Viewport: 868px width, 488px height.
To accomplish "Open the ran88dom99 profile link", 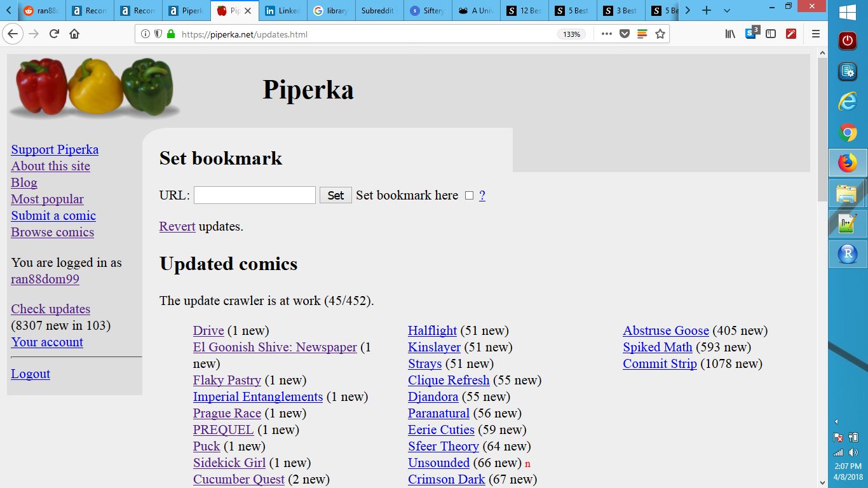I will (45, 279).
